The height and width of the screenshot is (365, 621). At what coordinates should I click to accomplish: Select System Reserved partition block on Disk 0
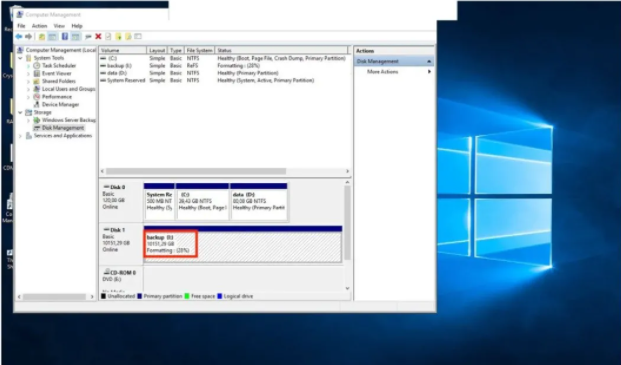pos(159,201)
